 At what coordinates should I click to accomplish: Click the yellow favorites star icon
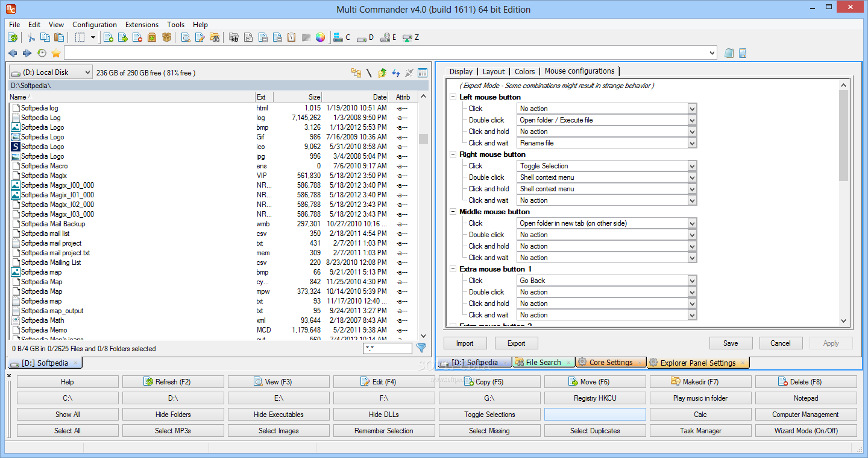click(56, 53)
